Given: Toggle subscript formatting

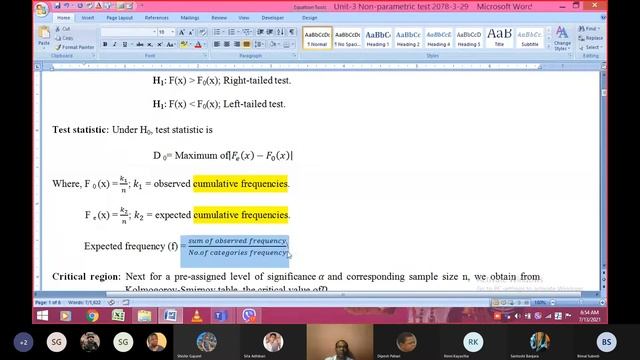Looking at the screenshot, I should click(x=150, y=44).
